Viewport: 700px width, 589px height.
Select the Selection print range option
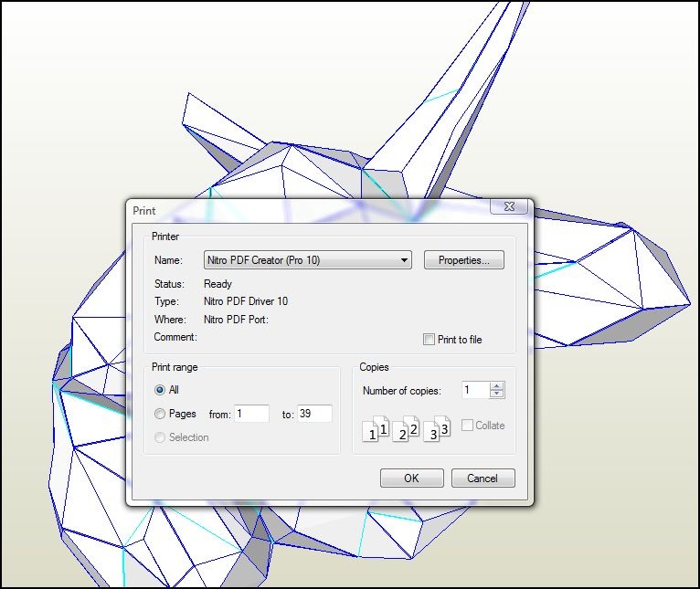[159, 437]
